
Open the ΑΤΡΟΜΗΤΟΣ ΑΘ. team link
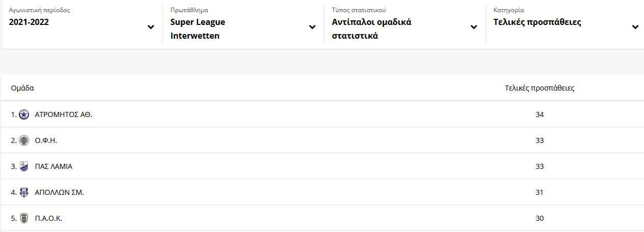click(64, 115)
